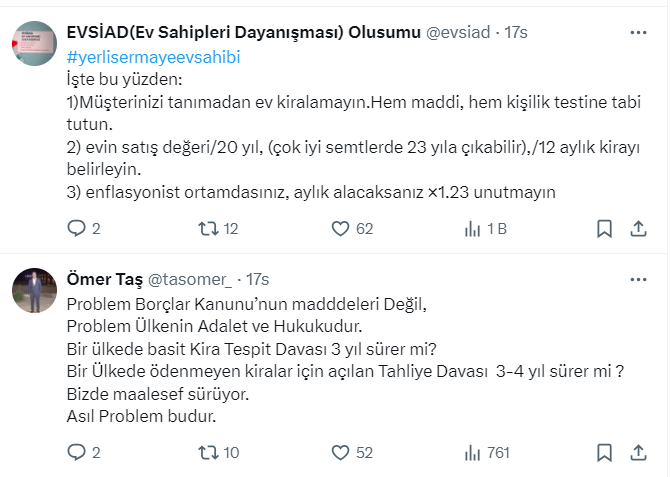
Task: Open more options for EVSİAD tweet
Action: (637, 33)
